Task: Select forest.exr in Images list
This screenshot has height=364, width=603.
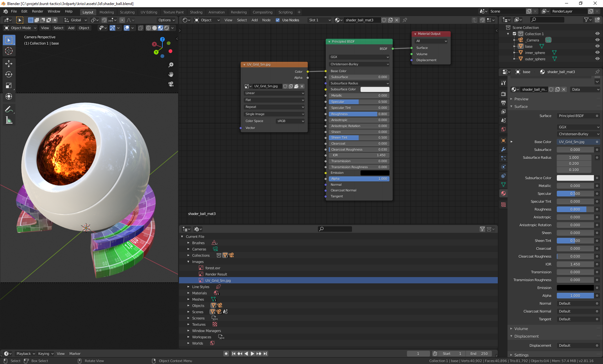Action: pyautogui.click(x=213, y=268)
